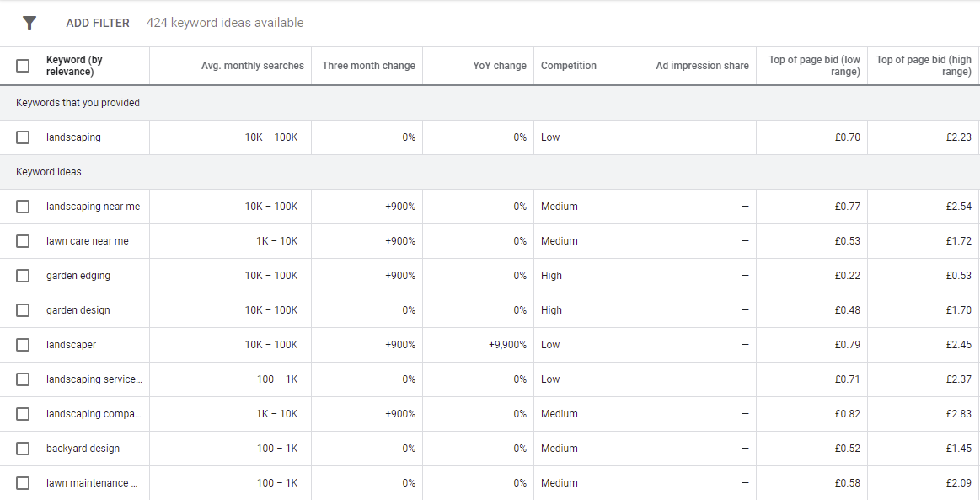Check the checkbox for "garden edging"

click(x=23, y=275)
